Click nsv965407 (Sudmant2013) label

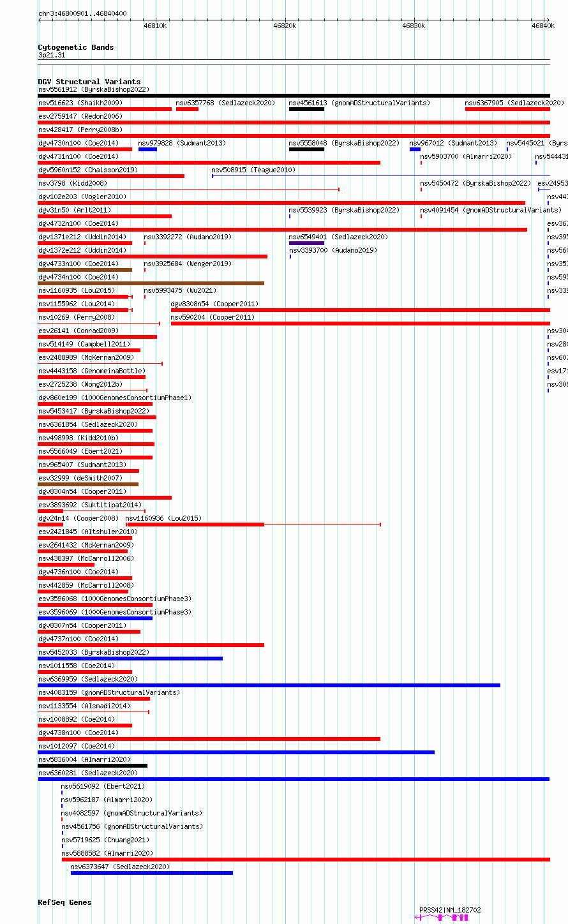tap(82, 465)
